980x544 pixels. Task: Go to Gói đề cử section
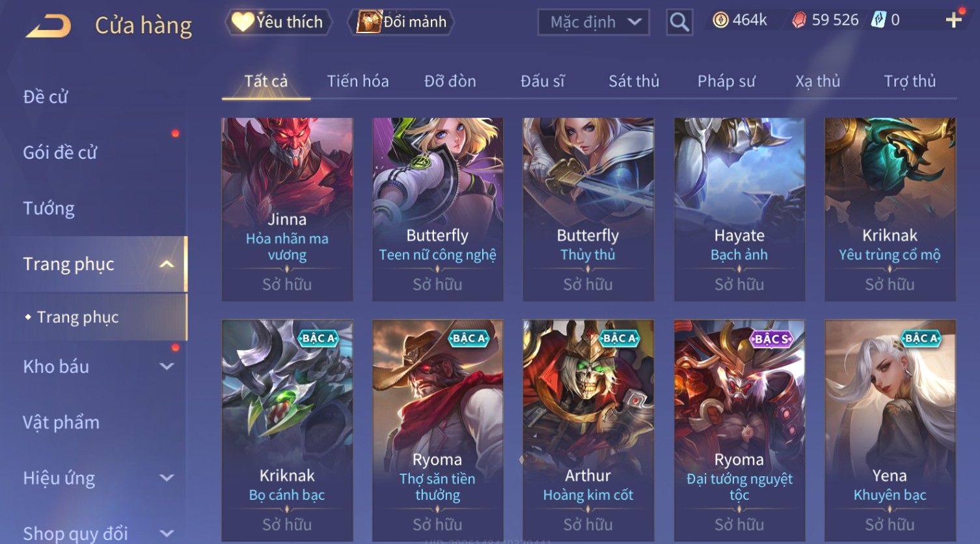60,152
